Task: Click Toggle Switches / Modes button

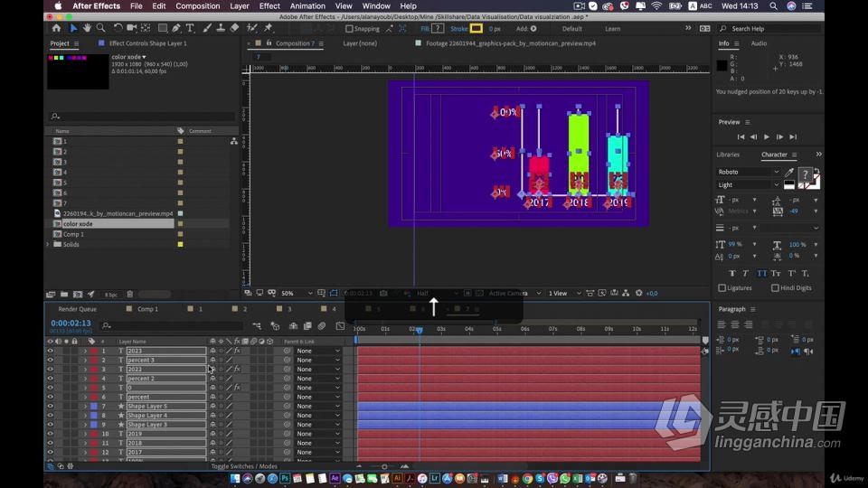Action: (244, 466)
